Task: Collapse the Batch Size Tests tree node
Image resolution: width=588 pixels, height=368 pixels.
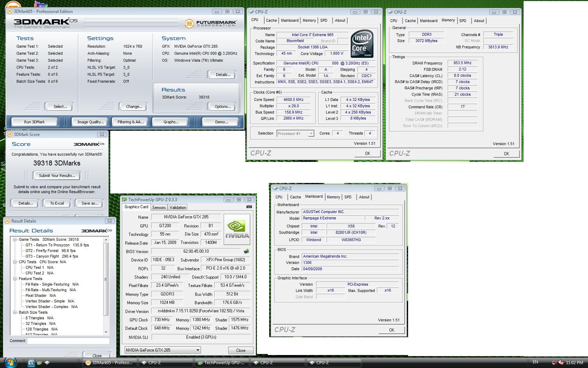Action: (15, 313)
